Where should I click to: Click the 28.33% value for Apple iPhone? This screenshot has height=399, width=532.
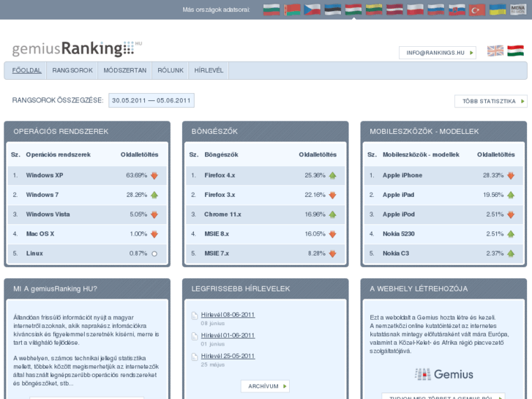(x=493, y=175)
